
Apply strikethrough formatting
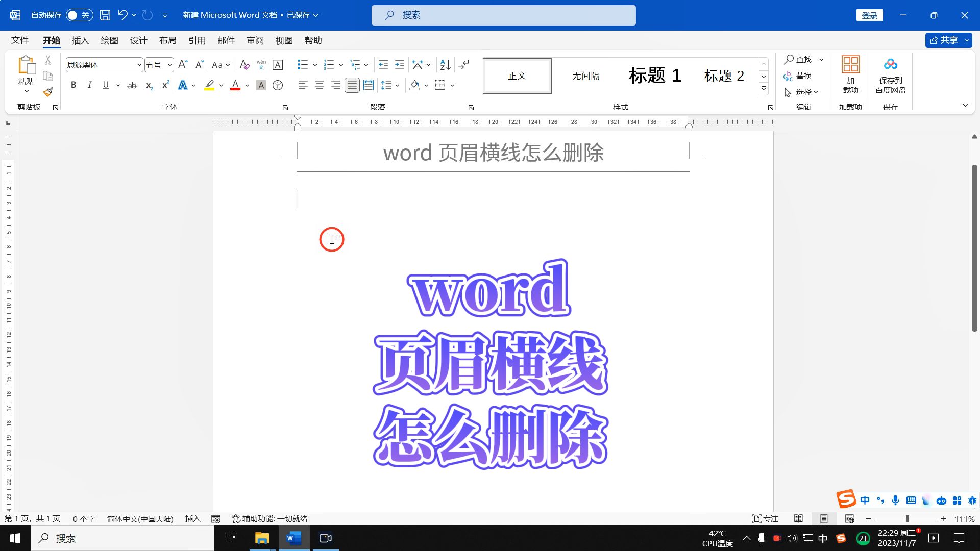pos(132,85)
